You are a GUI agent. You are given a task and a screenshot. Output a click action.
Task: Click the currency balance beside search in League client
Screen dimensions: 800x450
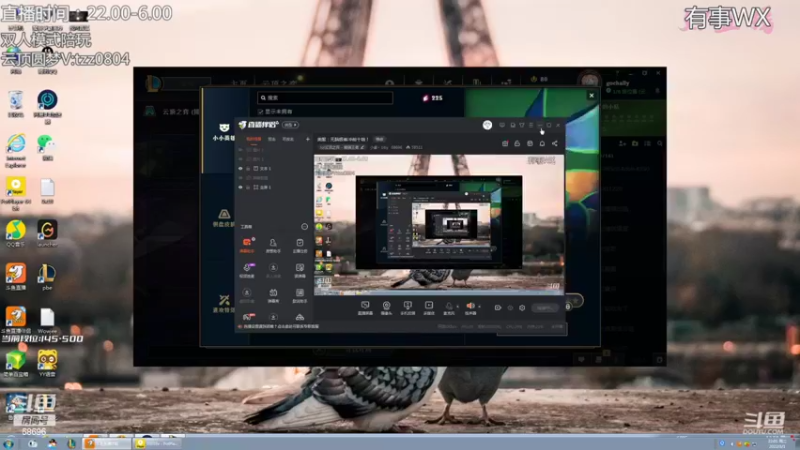432,98
